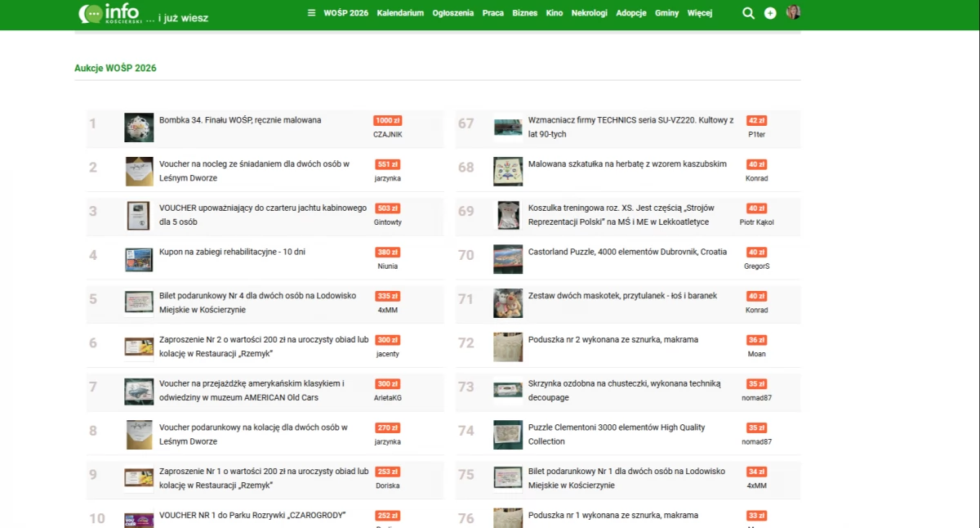
Task: Click the plus add icon
Action: (770, 13)
